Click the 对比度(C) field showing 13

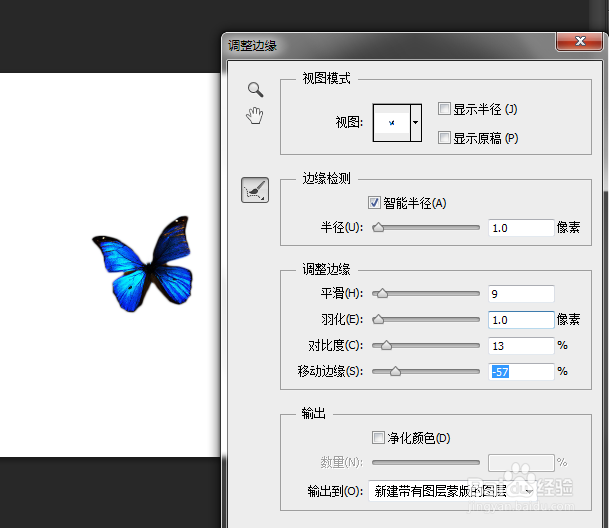click(x=521, y=346)
